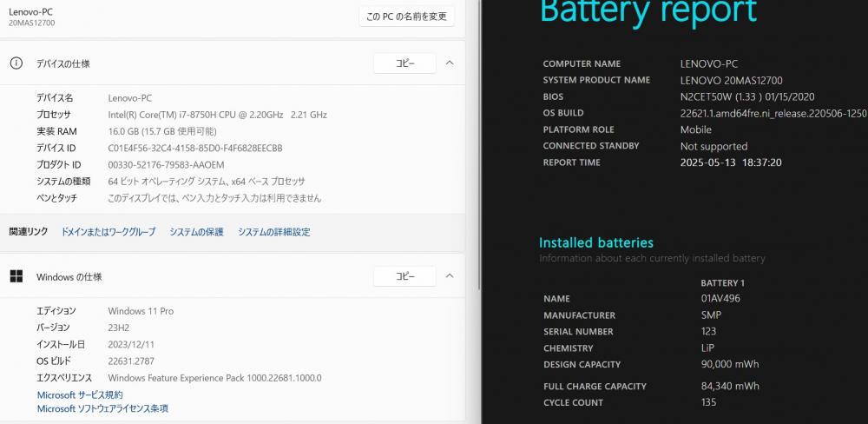868x424 pixels.
Task: Select the ペンとタッチ value text
Action: [x=214, y=198]
